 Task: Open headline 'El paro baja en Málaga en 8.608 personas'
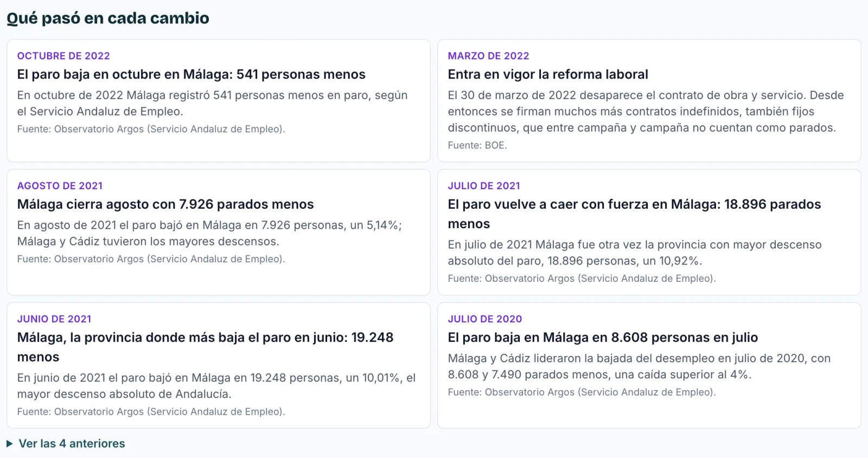coord(603,338)
